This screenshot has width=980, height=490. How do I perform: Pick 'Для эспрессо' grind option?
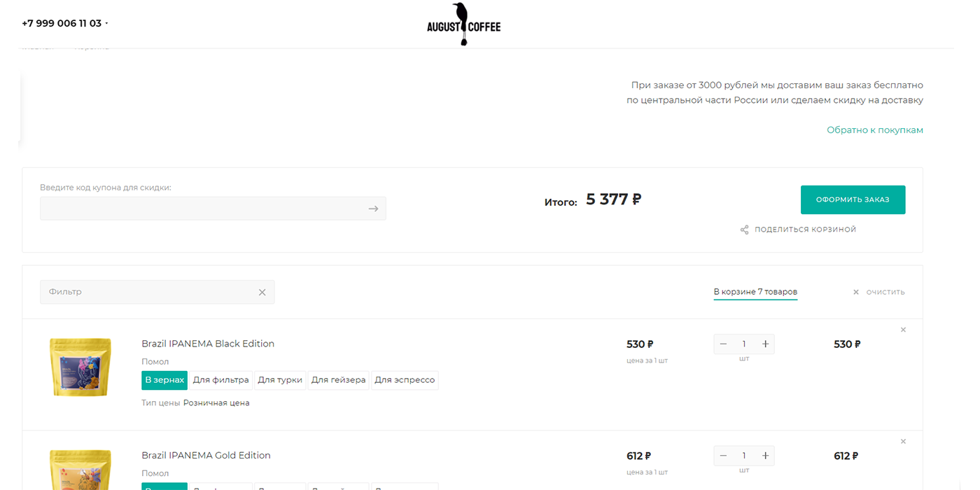405,380
